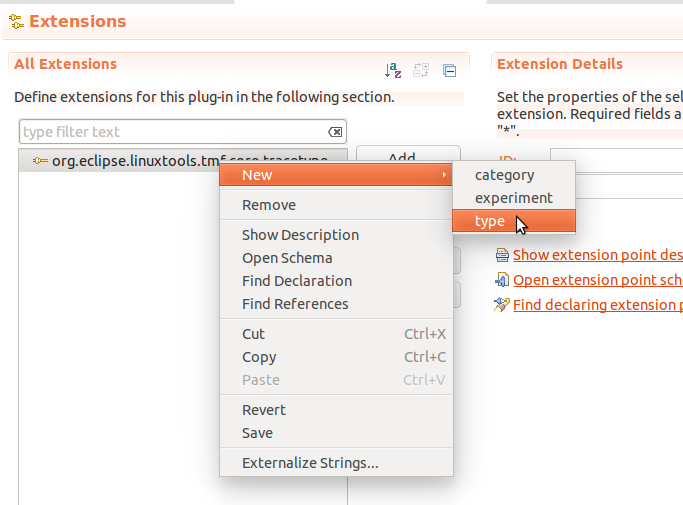Select Find References in the context menu

pos(295,304)
